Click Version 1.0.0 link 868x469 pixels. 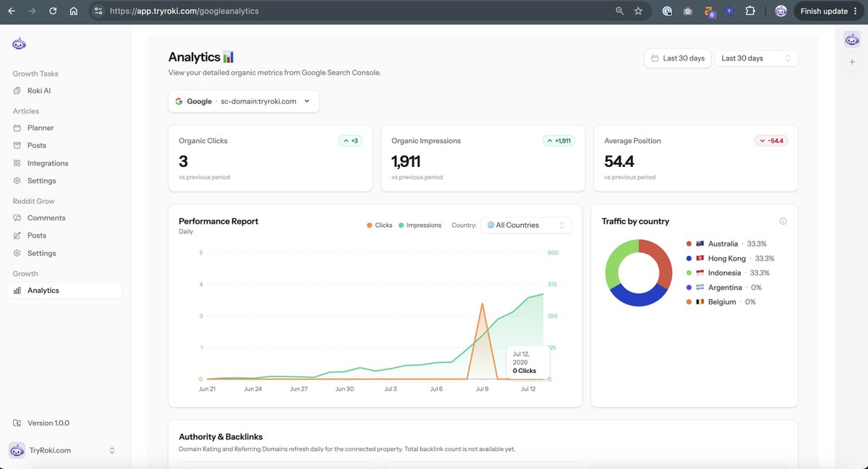pos(48,423)
